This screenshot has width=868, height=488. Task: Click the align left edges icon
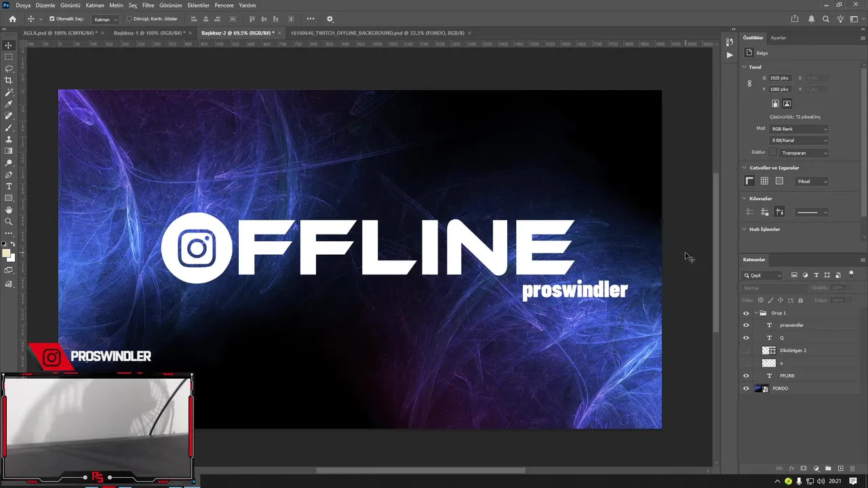[x=193, y=19]
